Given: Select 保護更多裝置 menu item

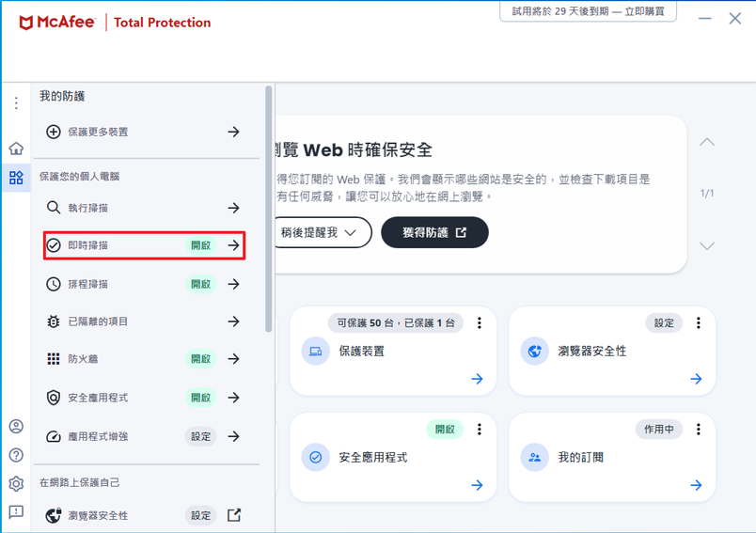Looking at the screenshot, I should (x=144, y=132).
